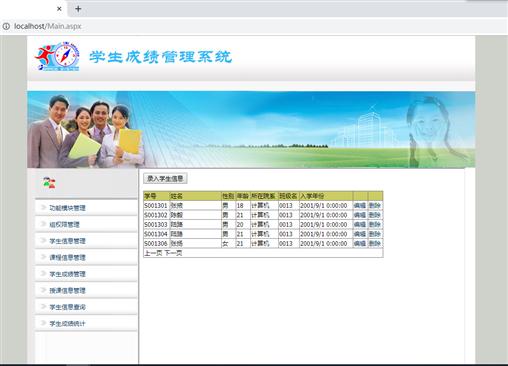
Task: Expand arrow next to 功能模块管理
Action: point(43,207)
